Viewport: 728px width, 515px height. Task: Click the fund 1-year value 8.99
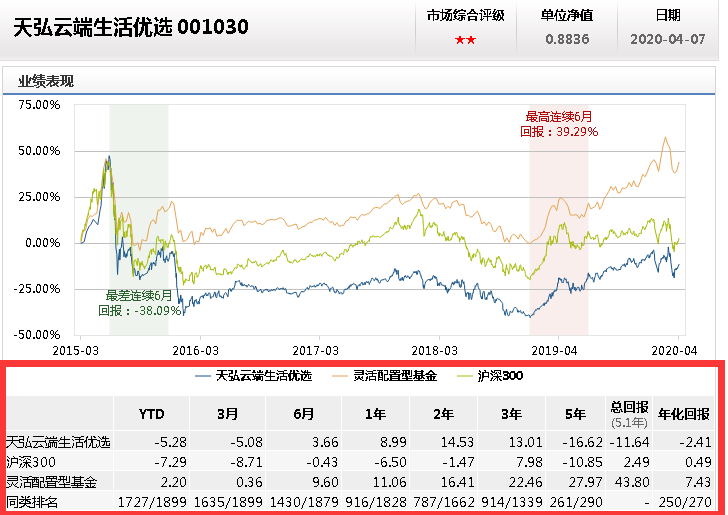tap(393, 442)
